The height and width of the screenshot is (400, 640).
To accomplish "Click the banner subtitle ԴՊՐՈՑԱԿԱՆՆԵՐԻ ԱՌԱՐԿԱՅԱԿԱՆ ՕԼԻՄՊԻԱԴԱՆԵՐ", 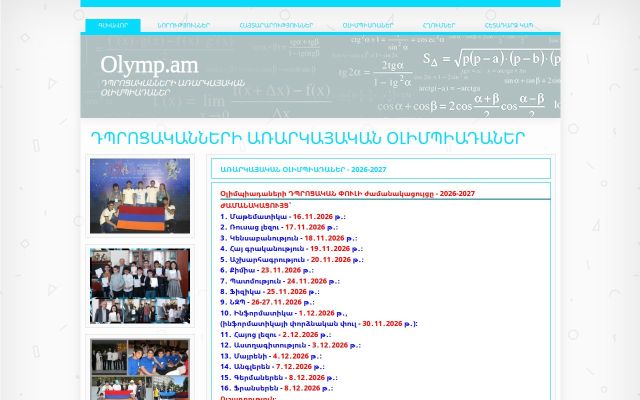I will [x=172, y=88].
